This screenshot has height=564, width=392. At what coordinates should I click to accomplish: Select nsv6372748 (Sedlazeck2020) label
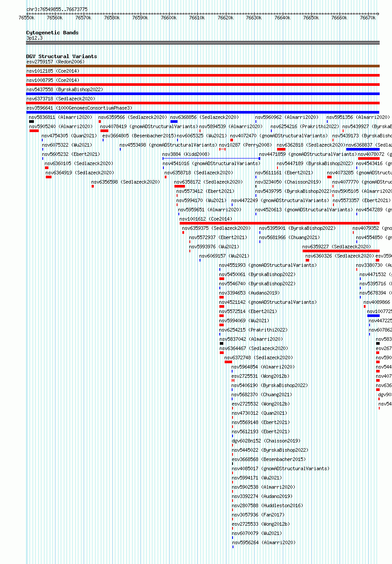click(x=259, y=358)
